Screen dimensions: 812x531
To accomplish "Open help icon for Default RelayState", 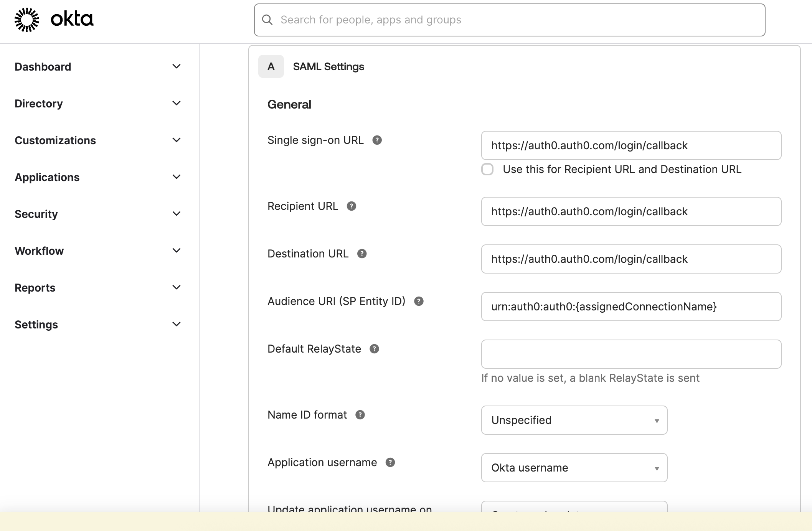I will click(x=374, y=349).
